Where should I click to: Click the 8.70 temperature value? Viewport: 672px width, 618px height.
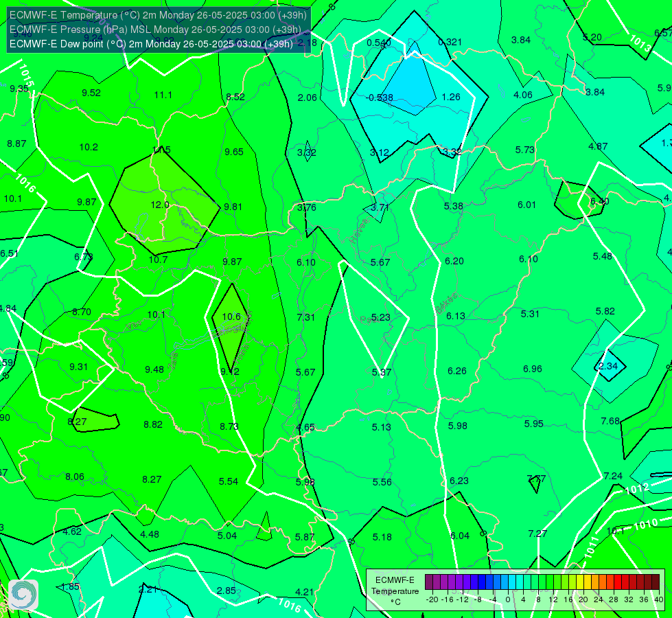click(x=82, y=312)
